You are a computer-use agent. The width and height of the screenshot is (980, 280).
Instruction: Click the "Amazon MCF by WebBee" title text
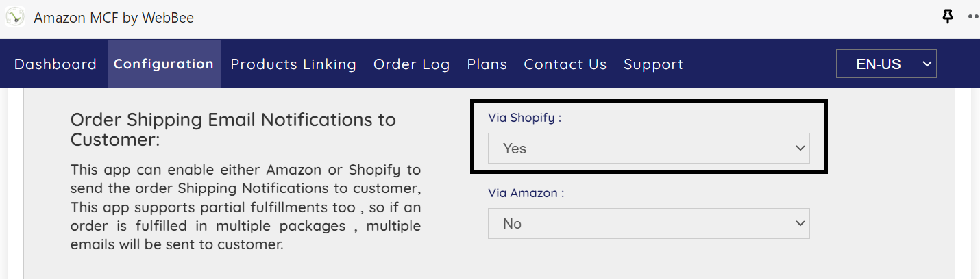pos(114,18)
